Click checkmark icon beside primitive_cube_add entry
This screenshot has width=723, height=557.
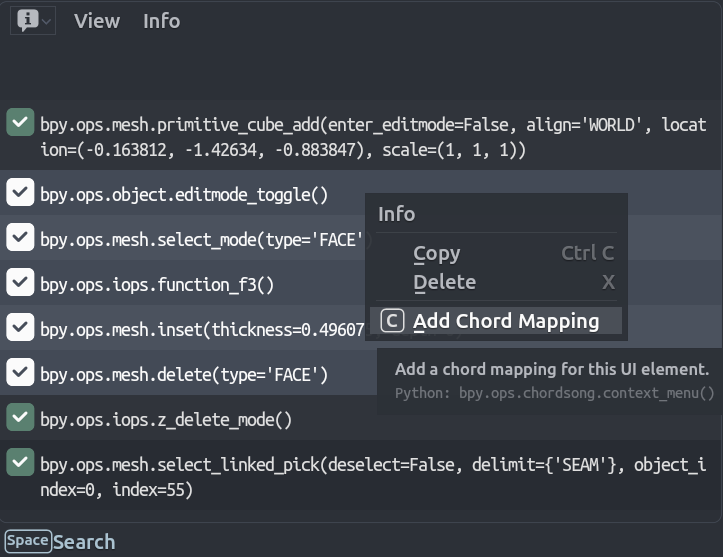point(20,123)
